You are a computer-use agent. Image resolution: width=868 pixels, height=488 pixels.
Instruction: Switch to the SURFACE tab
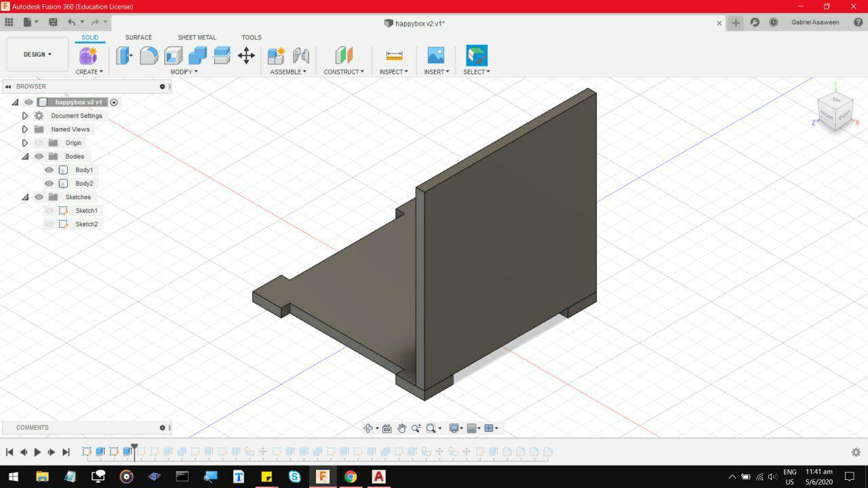point(138,38)
